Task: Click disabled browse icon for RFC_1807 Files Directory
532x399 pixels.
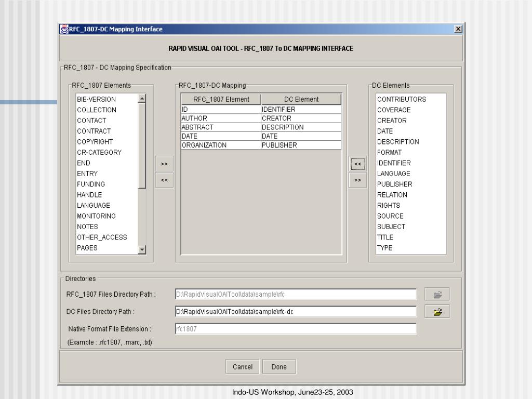Action: (437, 295)
